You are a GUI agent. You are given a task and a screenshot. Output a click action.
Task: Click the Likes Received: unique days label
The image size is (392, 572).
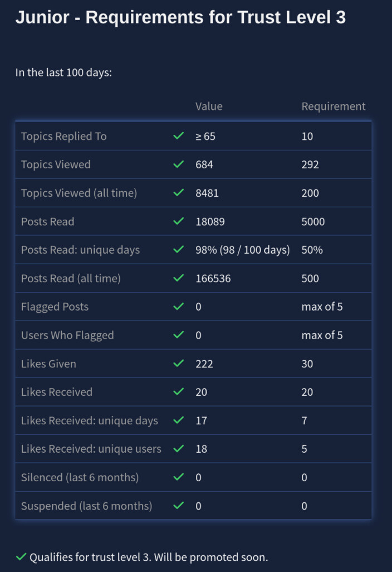point(90,420)
